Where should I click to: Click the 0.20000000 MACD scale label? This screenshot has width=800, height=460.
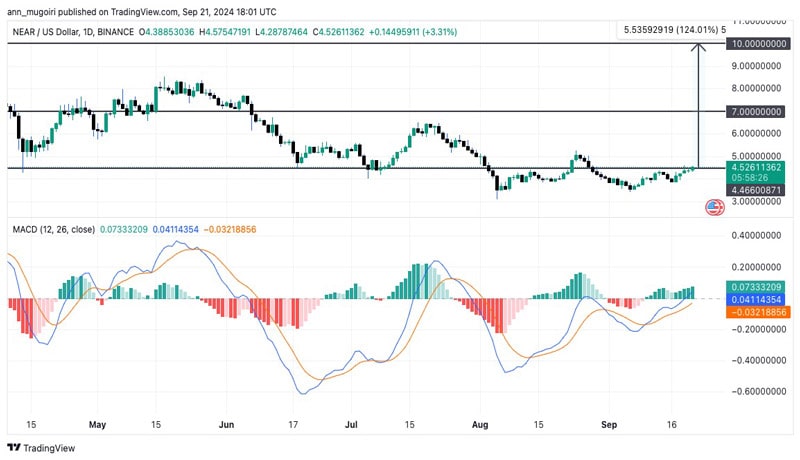pyautogui.click(x=757, y=267)
